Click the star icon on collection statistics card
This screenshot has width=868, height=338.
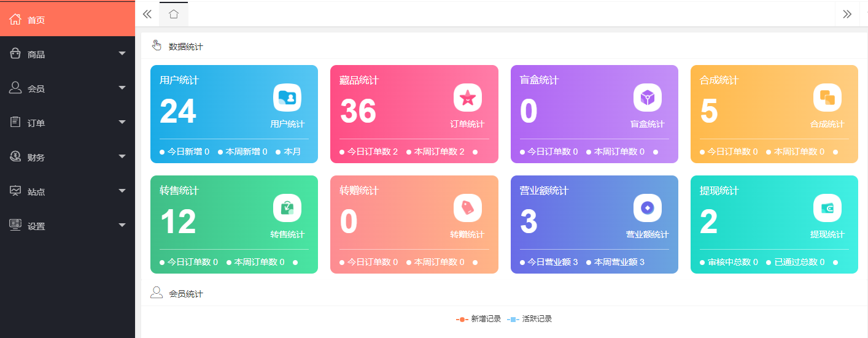point(467,98)
